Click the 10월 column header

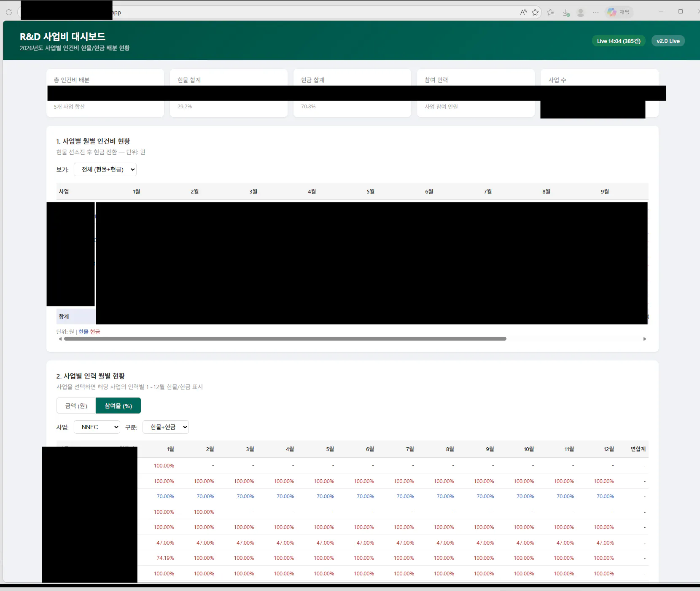[529, 449]
